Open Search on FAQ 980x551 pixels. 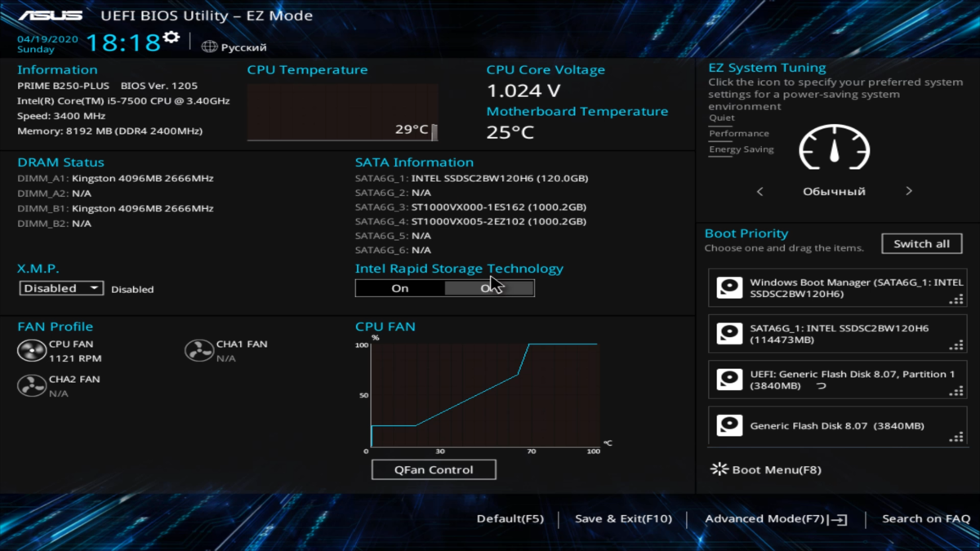(x=926, y=519)
